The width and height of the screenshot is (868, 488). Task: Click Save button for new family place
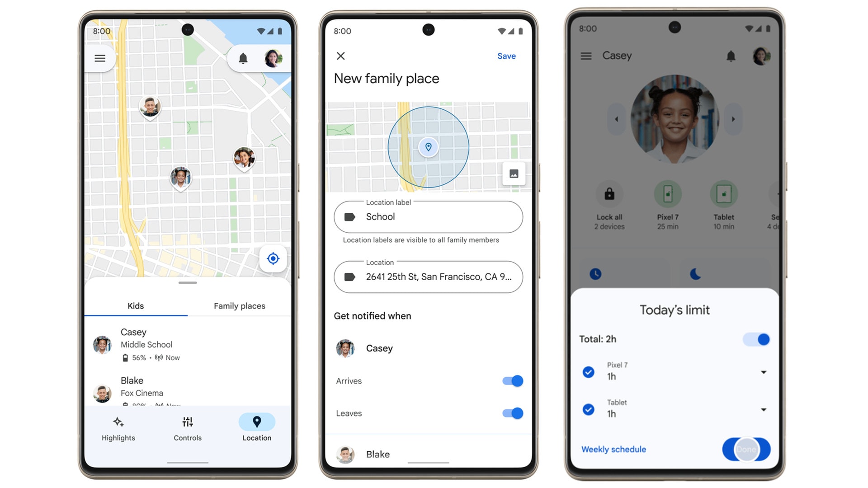pos(507,56)
